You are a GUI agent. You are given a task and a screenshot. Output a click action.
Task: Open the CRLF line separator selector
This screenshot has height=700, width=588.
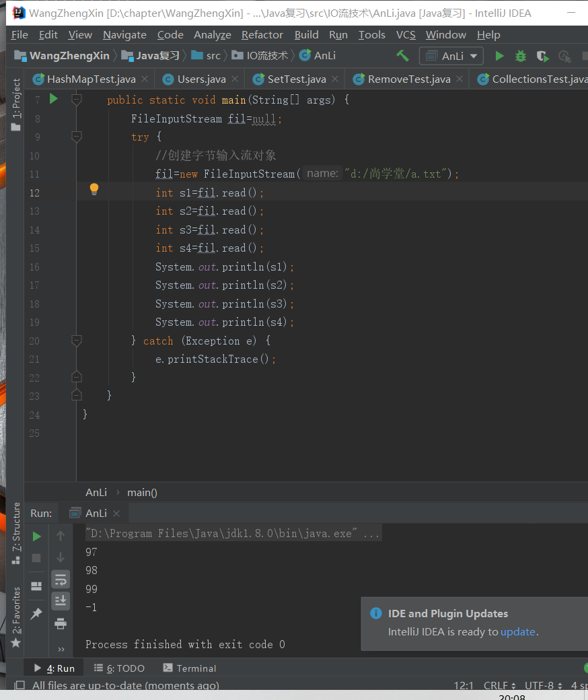point(500,685)
